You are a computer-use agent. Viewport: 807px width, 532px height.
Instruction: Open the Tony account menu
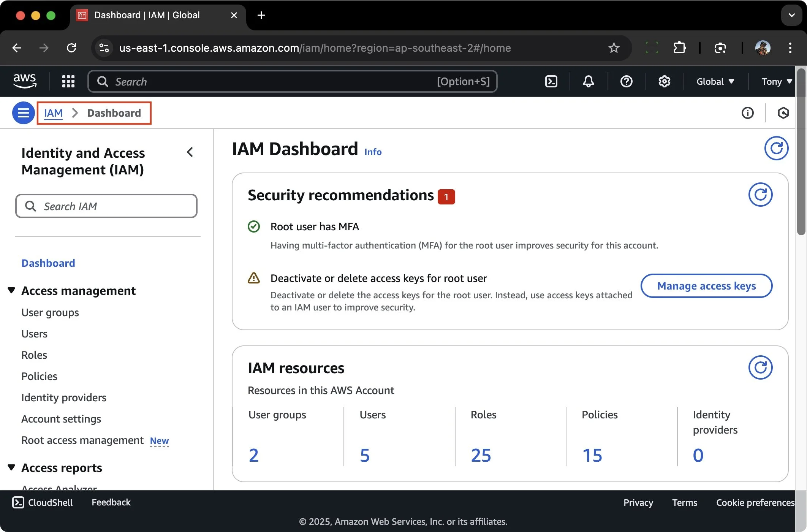tap(775, 81)
